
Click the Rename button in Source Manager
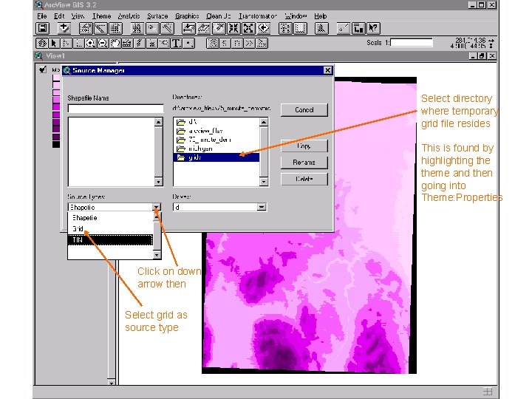(x=304, y=163)
